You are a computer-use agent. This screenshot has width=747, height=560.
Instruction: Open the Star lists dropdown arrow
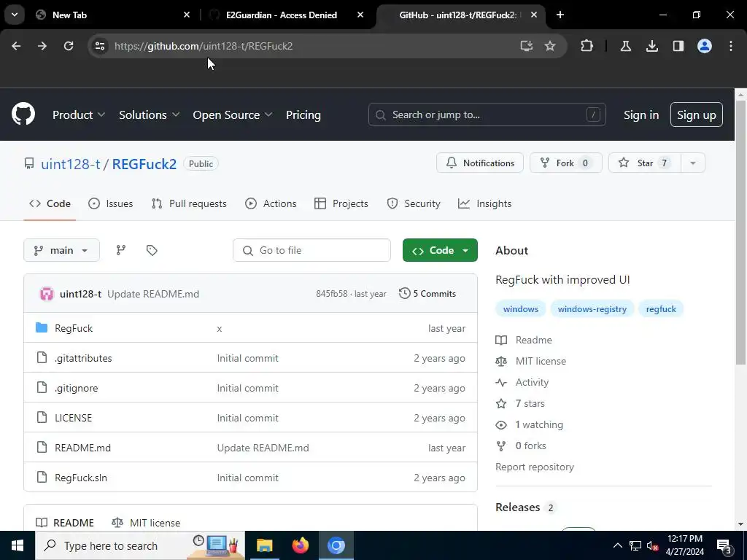tap(693, 163)
